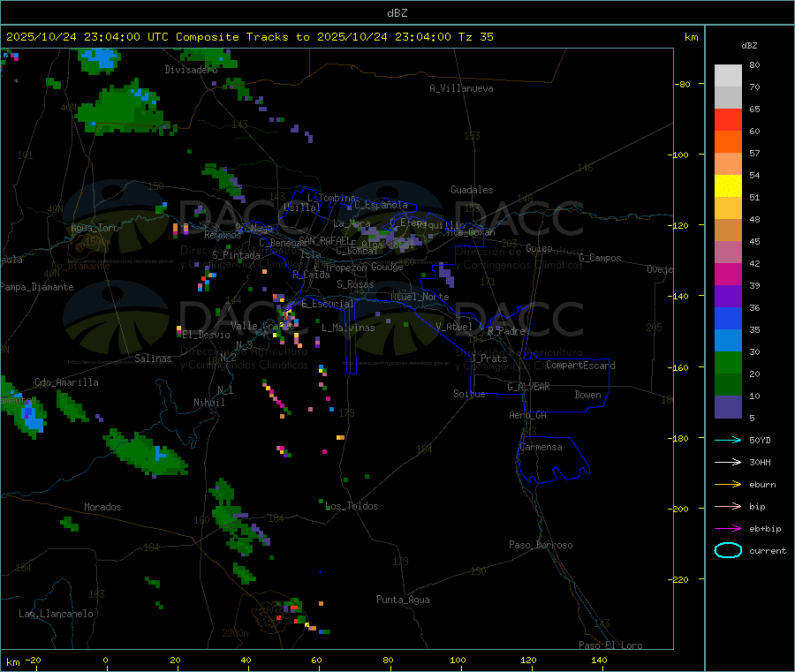Click the Nihuil map label
795x672 pixels.
pos(209,403)
